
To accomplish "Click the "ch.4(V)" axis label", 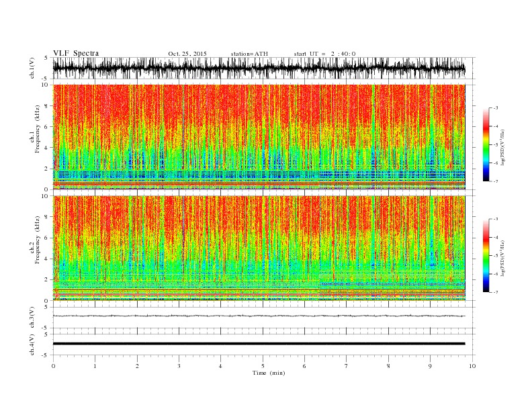I will 32,345.
